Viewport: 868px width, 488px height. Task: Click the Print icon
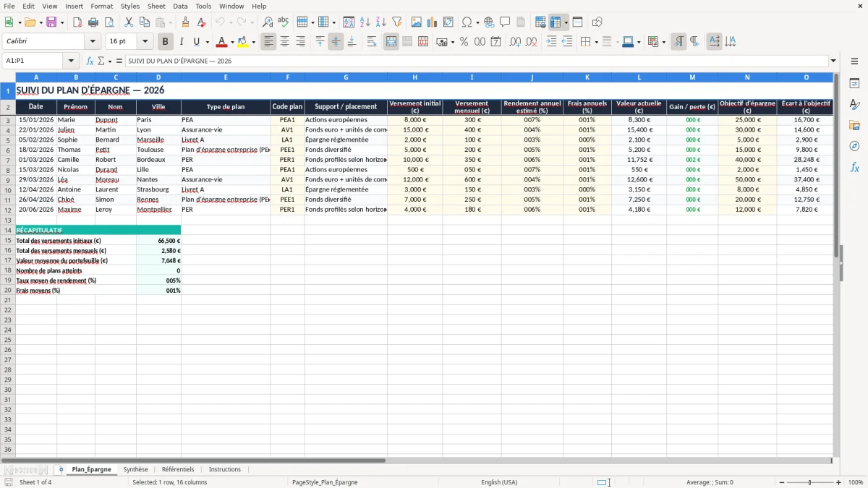[x=93, y=22]
